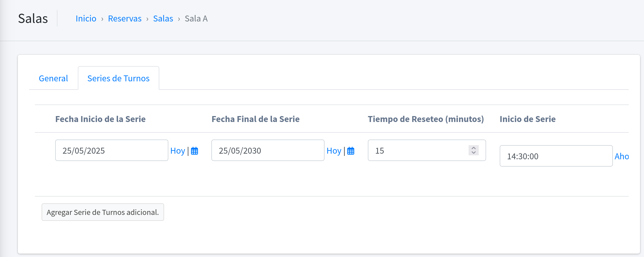Click Hoy next to Fecha Inicio field
The width and height of the screenshot is (644, 257).
coord(177,151)
